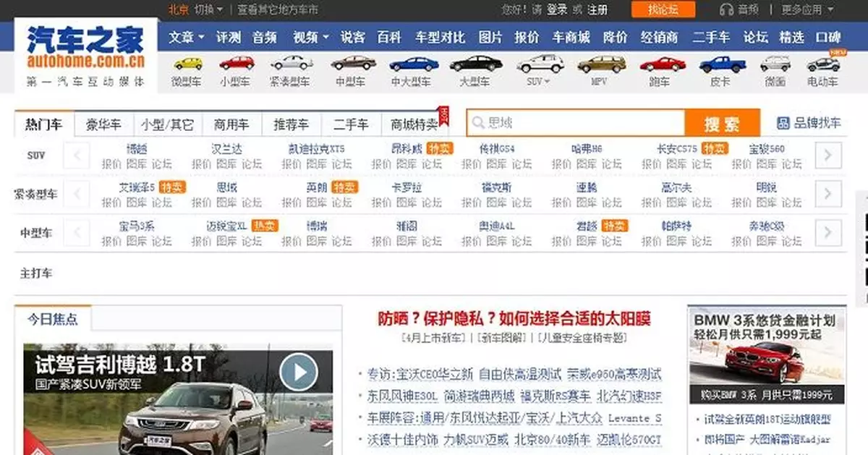Screen dimensions: 868x455
Task: Open the 汉兰达 car model link
Action: (x=226, y=149)
